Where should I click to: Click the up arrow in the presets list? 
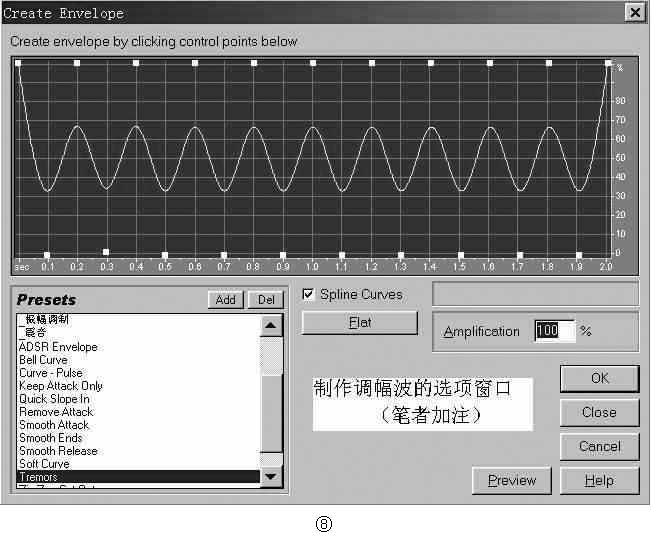pyautogui.click(x=271, y=325)
